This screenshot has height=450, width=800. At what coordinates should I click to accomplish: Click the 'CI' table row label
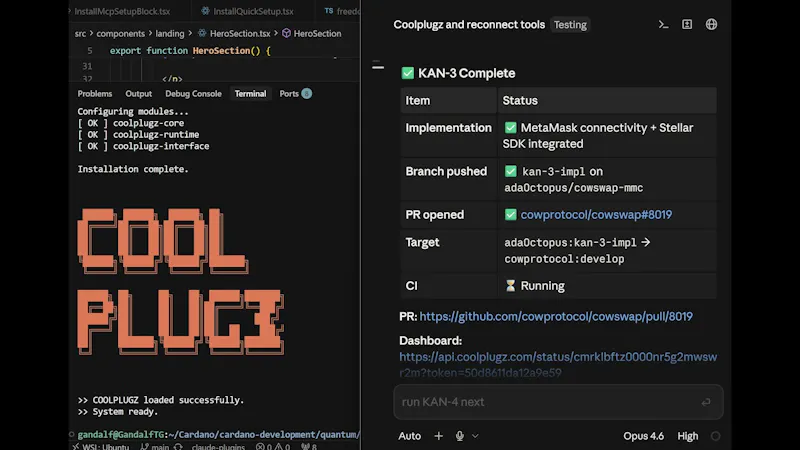coord(411,286)
